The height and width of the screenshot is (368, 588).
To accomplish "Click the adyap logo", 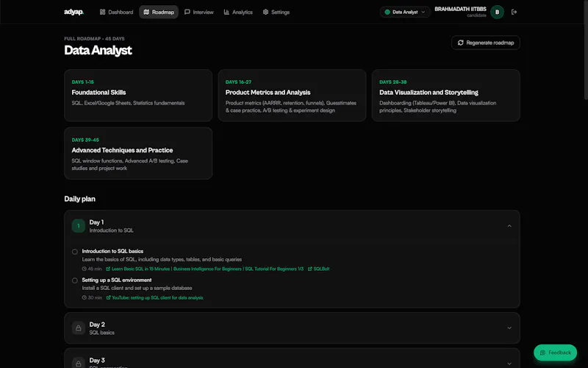I will [73, 12].
